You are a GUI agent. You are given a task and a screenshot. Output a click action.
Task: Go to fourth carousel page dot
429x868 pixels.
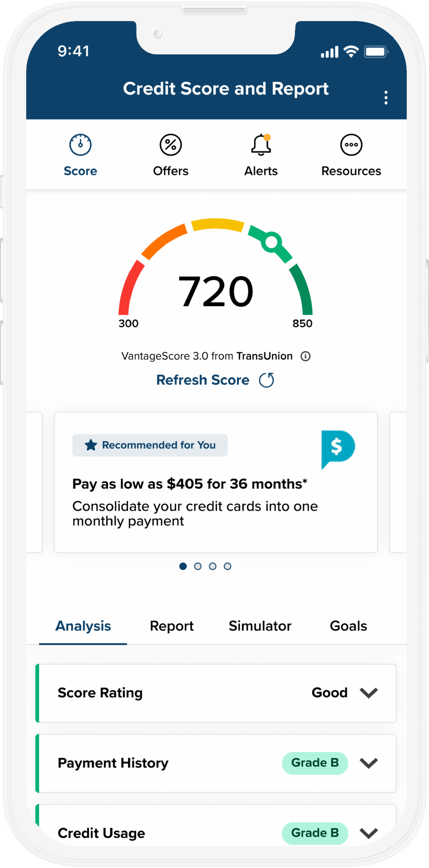click(x=227, y=566)
